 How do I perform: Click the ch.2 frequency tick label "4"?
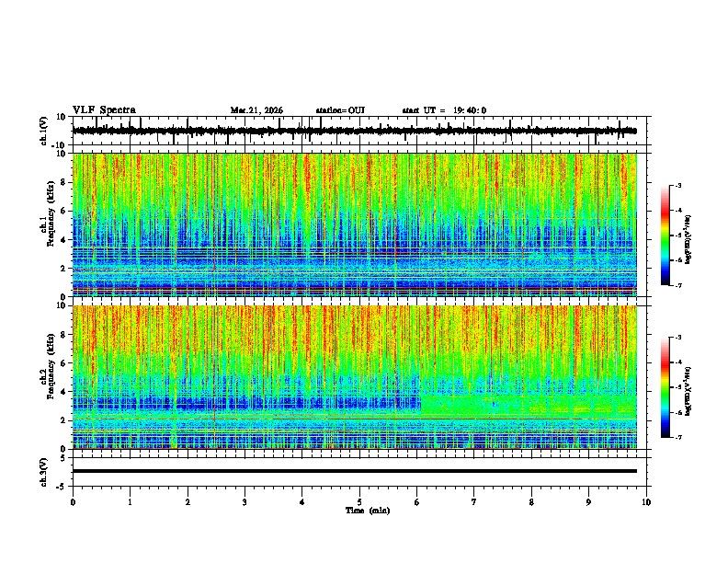(64, 392)
